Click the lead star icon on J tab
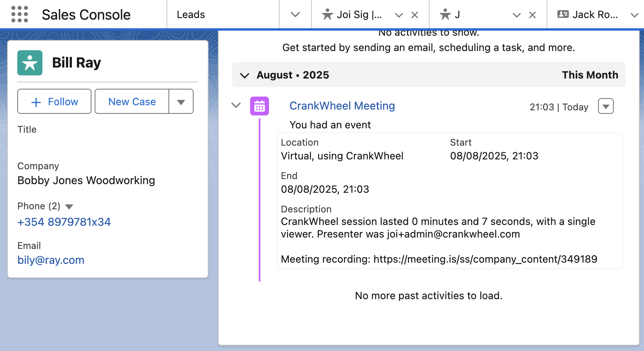Image resolution: width=644 pixels, height=351 pixels. (x=445, y=15)
